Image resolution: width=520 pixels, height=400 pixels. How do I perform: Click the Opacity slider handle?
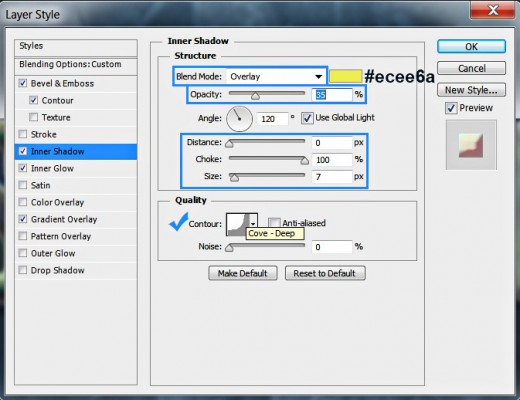point(255,96)
